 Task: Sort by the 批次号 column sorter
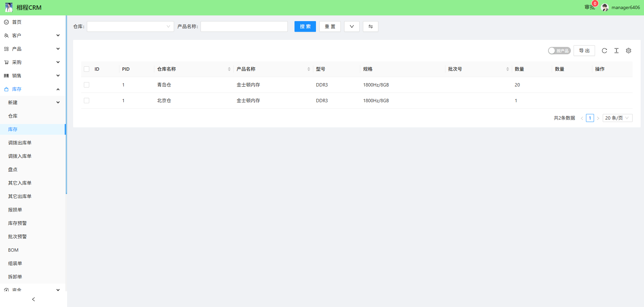(x=507, y=69)
